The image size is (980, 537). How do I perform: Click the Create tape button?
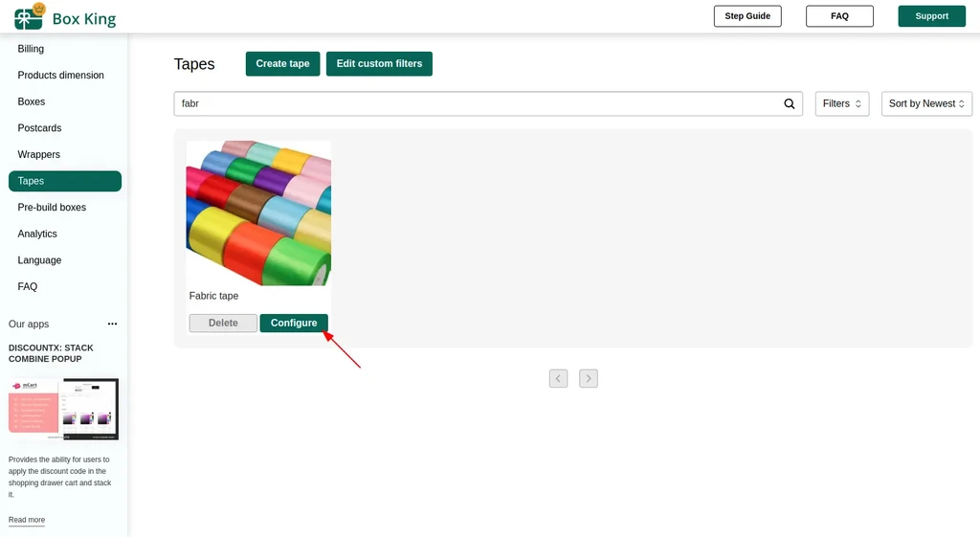282,64
